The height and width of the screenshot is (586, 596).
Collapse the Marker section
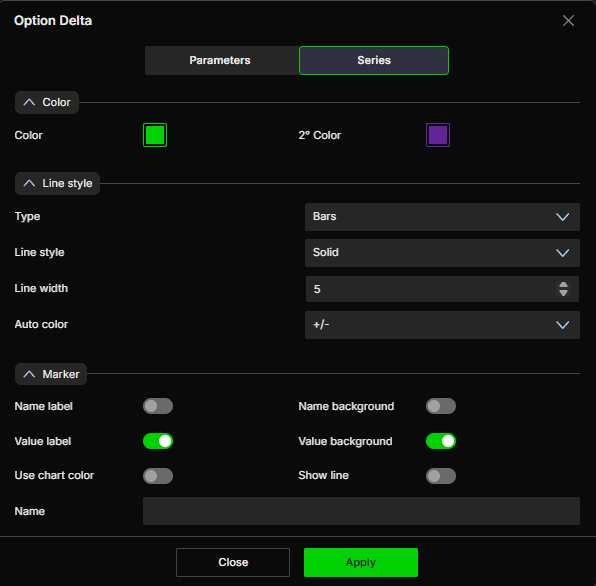(51, 374)
